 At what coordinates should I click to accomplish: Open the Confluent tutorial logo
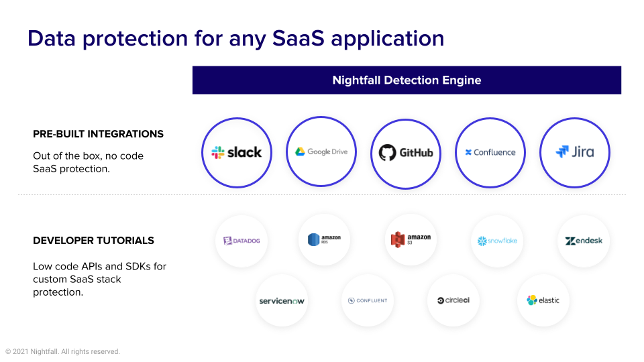[x=368, y=300]
